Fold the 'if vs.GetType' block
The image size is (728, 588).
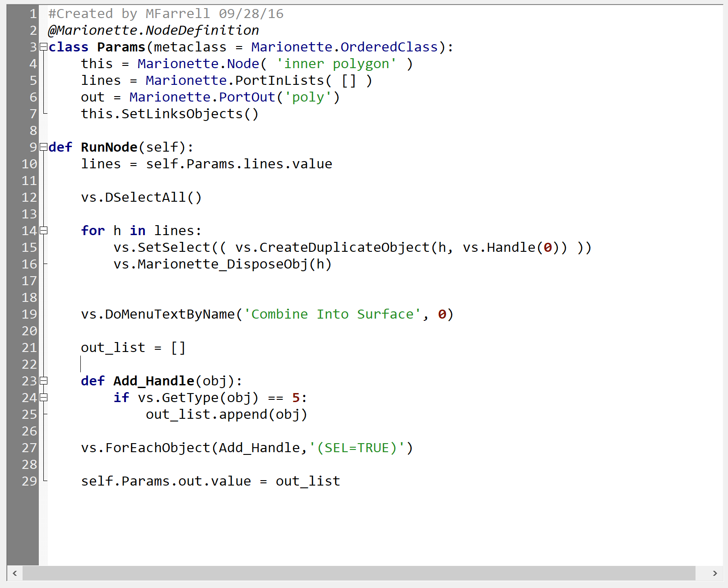pos(43,398)
